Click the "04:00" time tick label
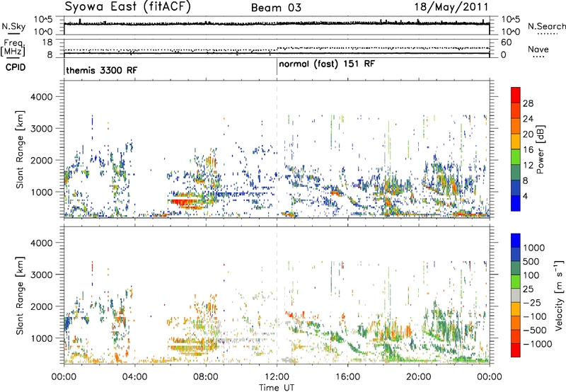 [x=134, y=377]
